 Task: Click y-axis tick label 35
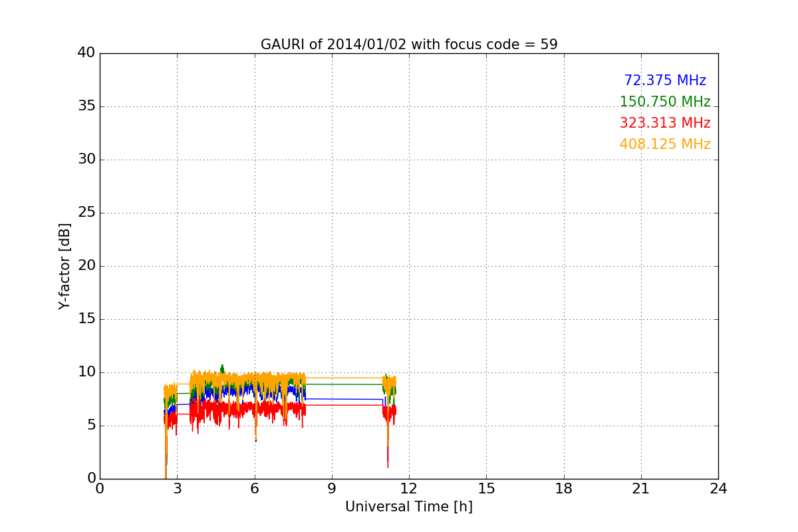pos(86,106)
